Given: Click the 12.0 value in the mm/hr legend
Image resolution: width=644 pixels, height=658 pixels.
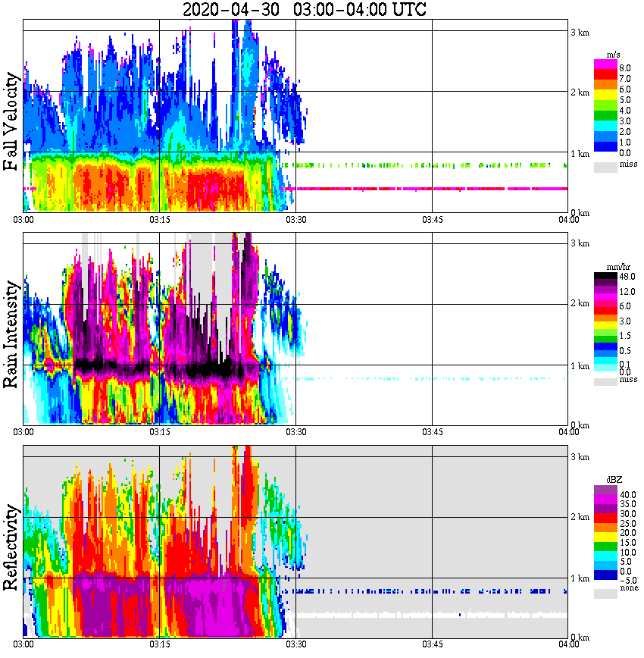Looking at the screenshot, I should click(x=627, y=292).
